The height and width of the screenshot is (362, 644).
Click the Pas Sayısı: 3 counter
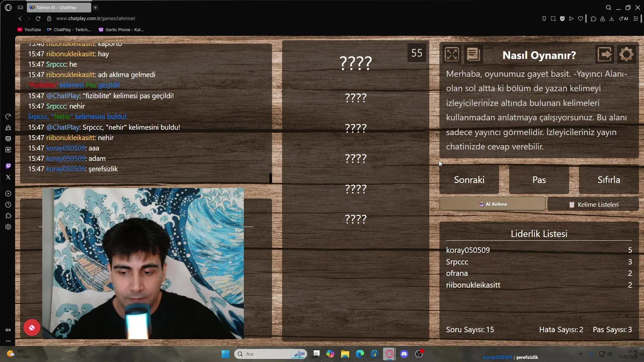click(612, 329)
